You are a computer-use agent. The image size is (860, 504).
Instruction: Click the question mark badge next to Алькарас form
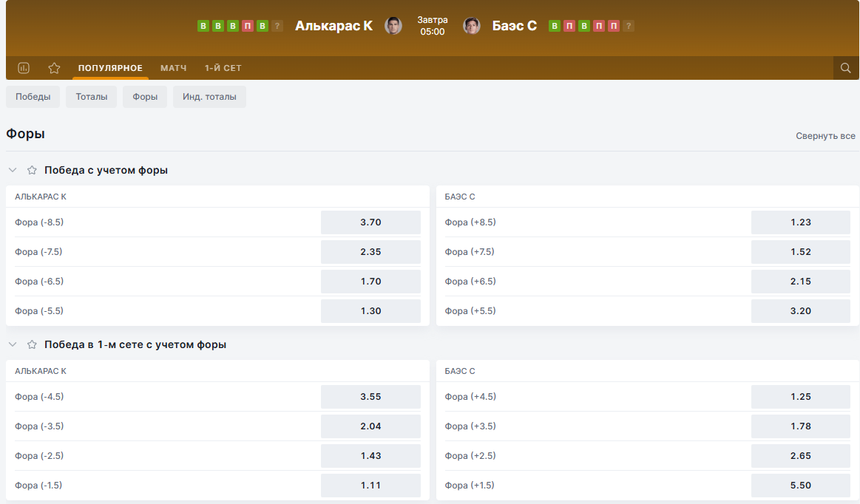(x=277, y=26)
